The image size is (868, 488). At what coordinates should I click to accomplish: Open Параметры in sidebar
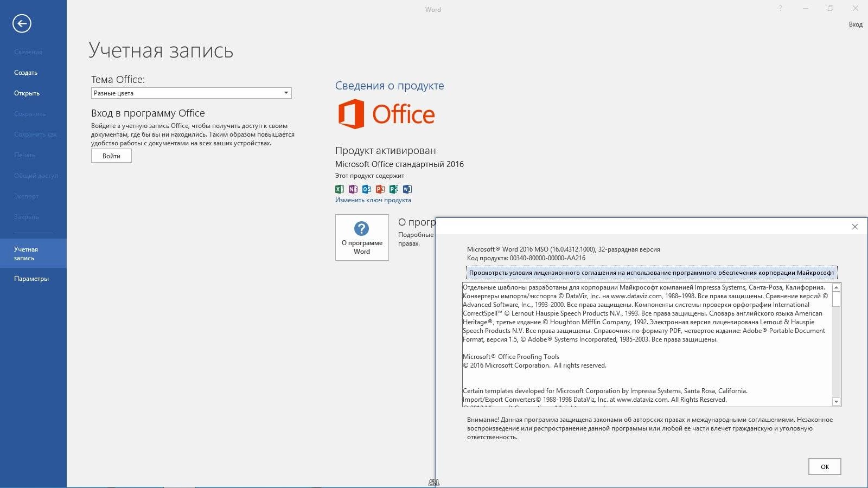(31, 279)
